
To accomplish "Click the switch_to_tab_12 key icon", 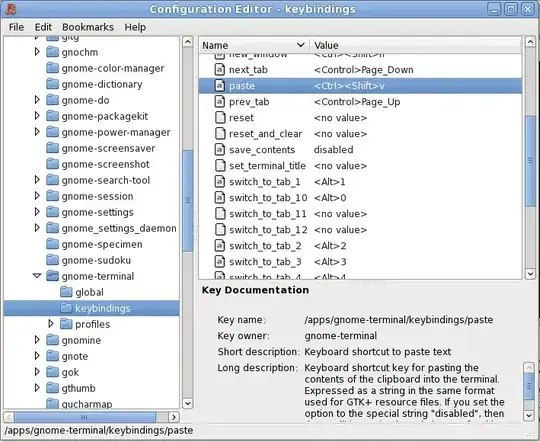I will point(220,230).
